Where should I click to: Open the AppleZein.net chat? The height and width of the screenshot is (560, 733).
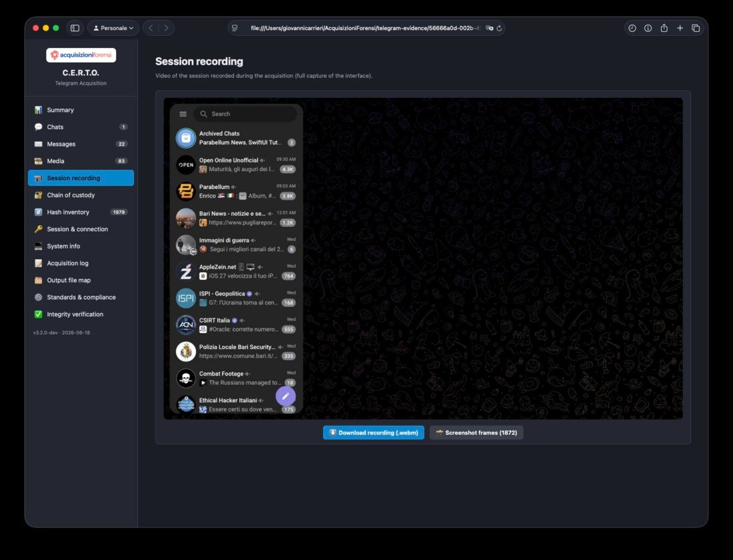[236, 271]
